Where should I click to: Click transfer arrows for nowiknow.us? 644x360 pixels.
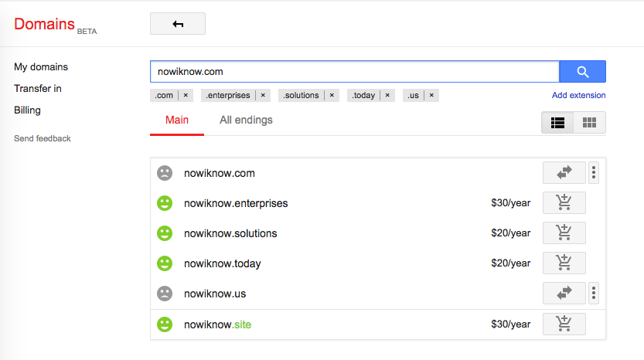pos(564,293)
